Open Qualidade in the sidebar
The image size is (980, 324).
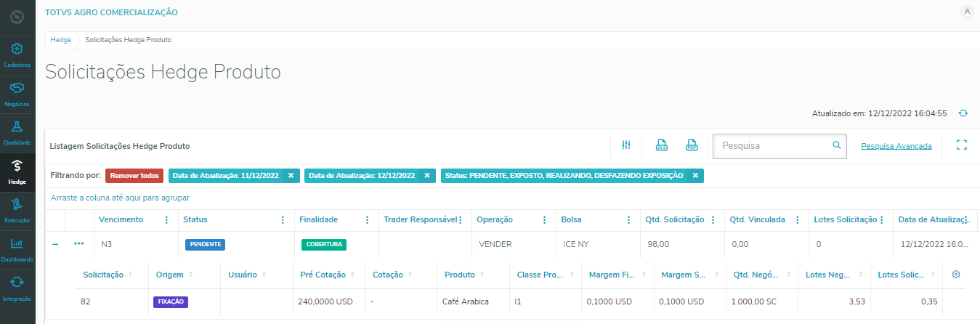click(x=17, y=133)
